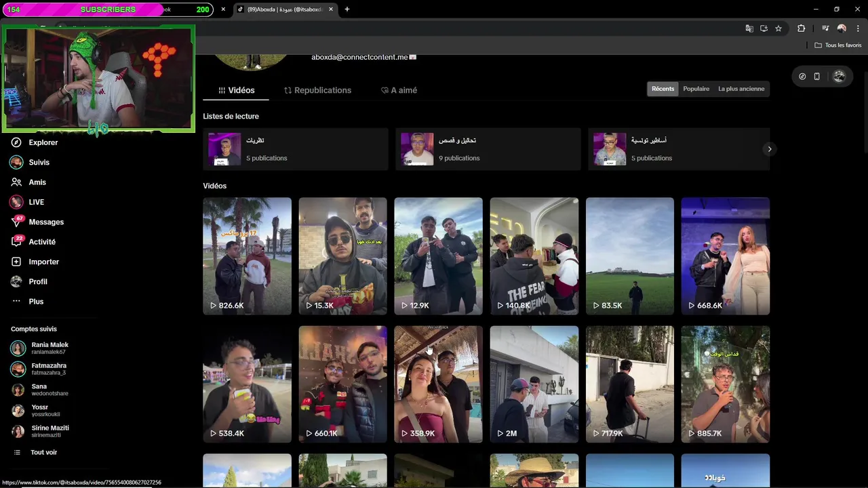Open the browser Extensions puzzle icon

pos(802,28)
